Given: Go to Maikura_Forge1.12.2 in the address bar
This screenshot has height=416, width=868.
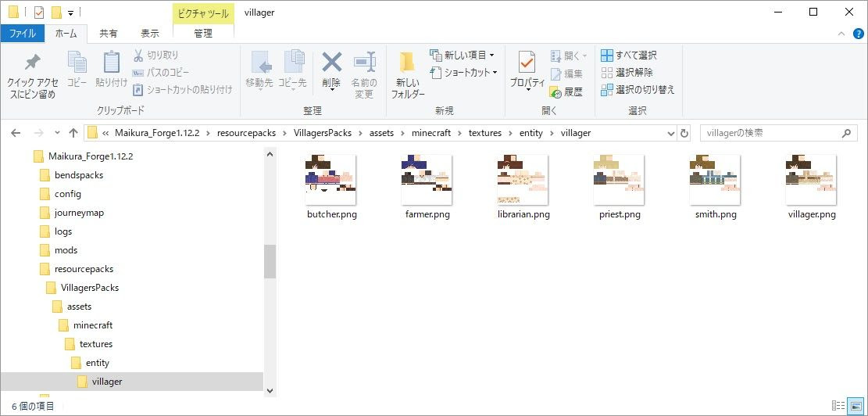Looking at the screenshot, I should point(157,133).
